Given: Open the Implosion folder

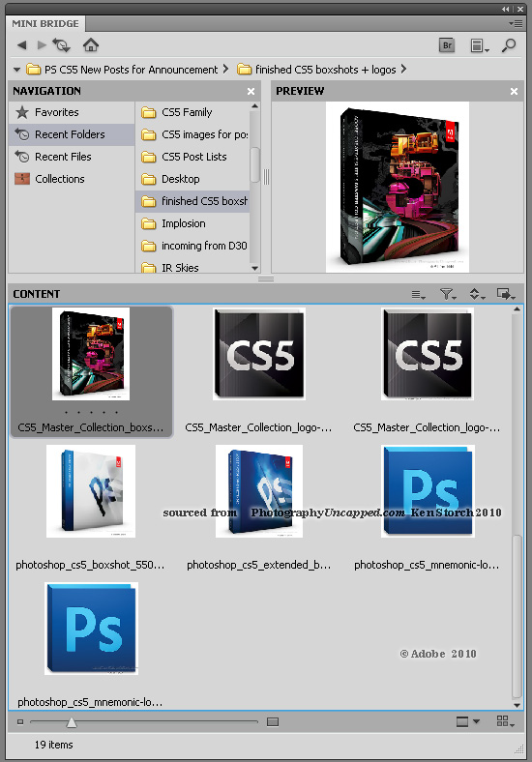Looking at the screenshot, I should (x=192, y=223).
